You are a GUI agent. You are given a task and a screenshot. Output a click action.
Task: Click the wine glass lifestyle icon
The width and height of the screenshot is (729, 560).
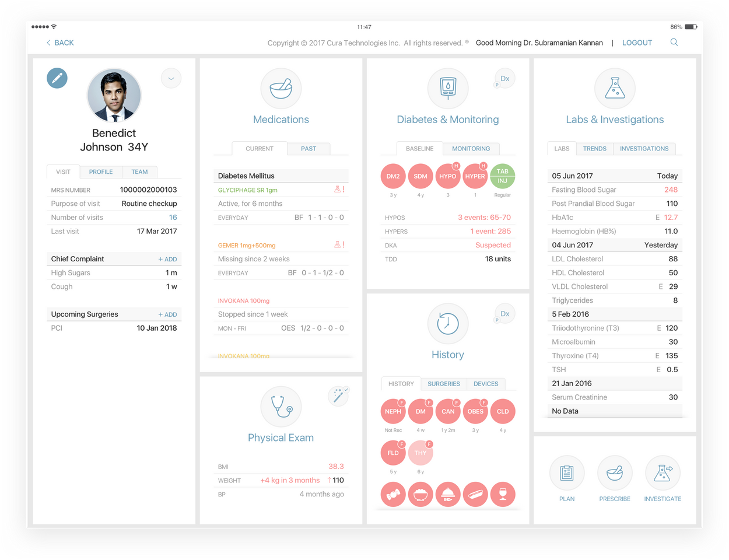[x=503, y=495]
